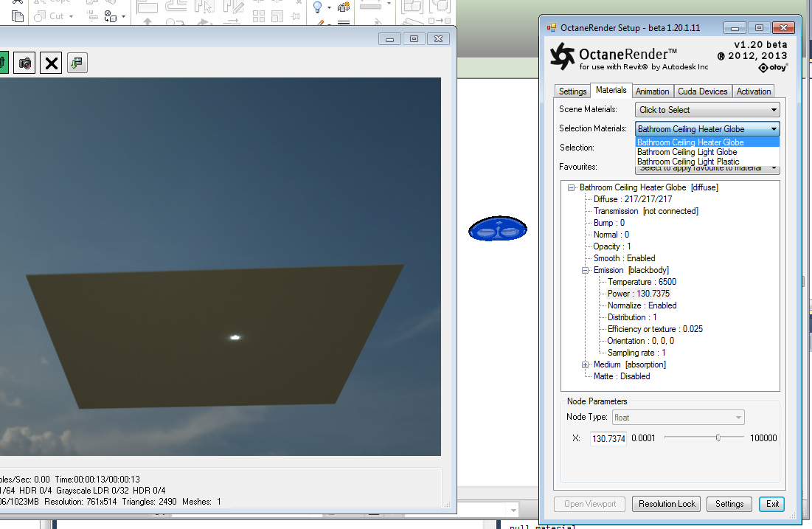Click the Open Viewport button
The height and width of the screenshot is (529, 812).
pyautogui.click(x=590, y=504)
